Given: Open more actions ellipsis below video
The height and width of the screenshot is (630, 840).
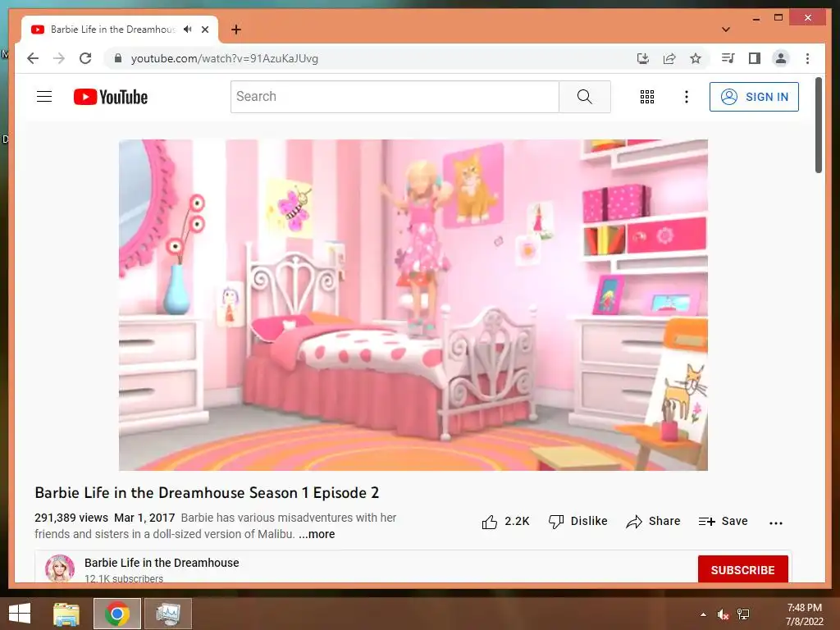Looking at the screenshot, I should [x=776, y=523].
